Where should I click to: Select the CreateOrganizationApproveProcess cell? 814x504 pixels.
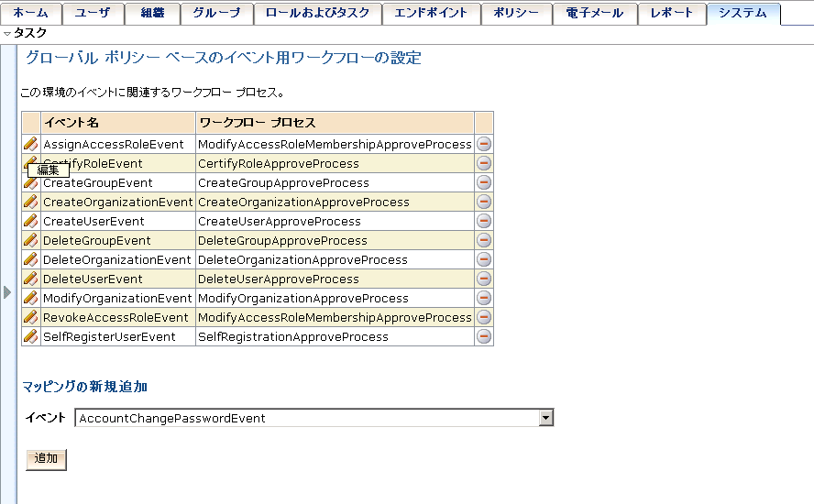[x=335, y=202]
